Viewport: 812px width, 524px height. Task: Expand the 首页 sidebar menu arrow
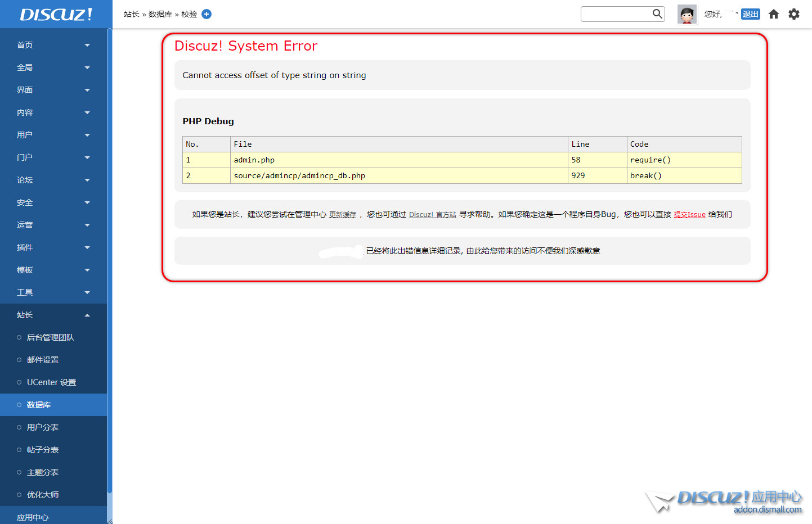[87, 45]
